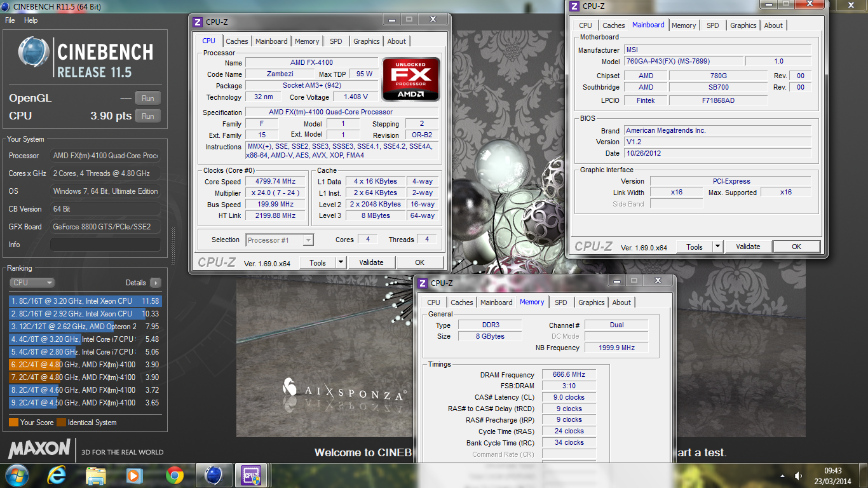Switch to About tab in Mainboard window
This screenshot has width=868, height=488.
coord(773,25)
